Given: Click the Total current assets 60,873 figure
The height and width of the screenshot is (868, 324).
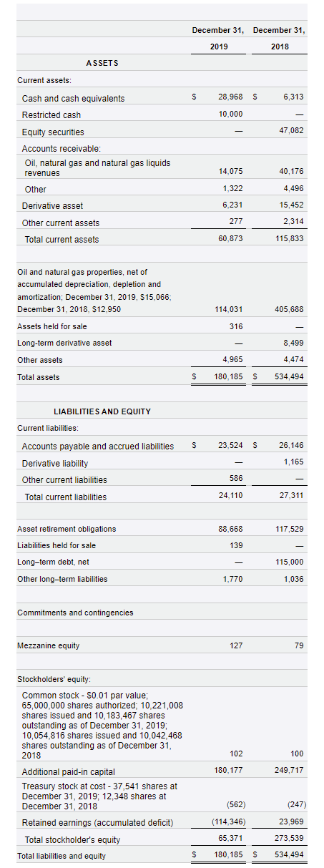Looking at the screenshot, I should (230, 238).
